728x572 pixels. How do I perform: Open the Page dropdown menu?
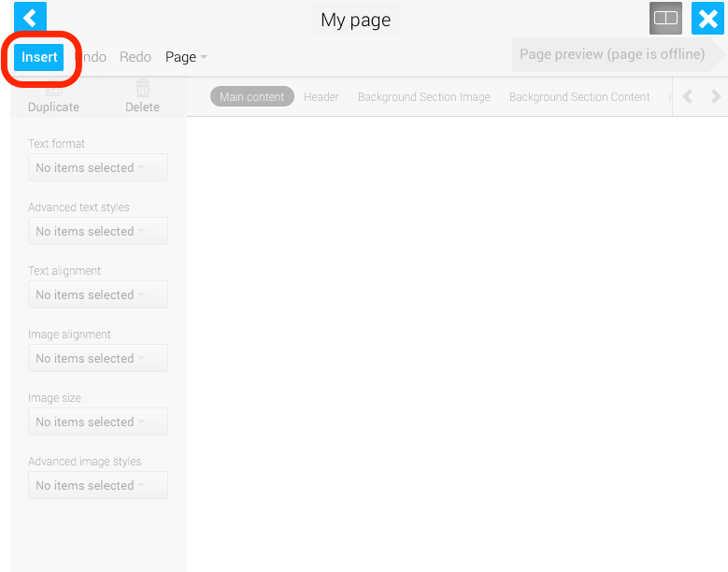pos(186,57)
